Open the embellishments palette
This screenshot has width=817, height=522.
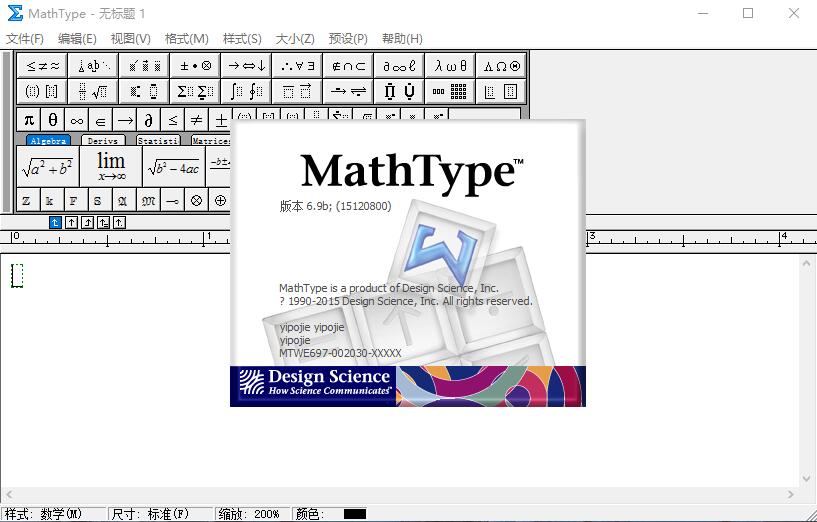click(x=144, y=66)
